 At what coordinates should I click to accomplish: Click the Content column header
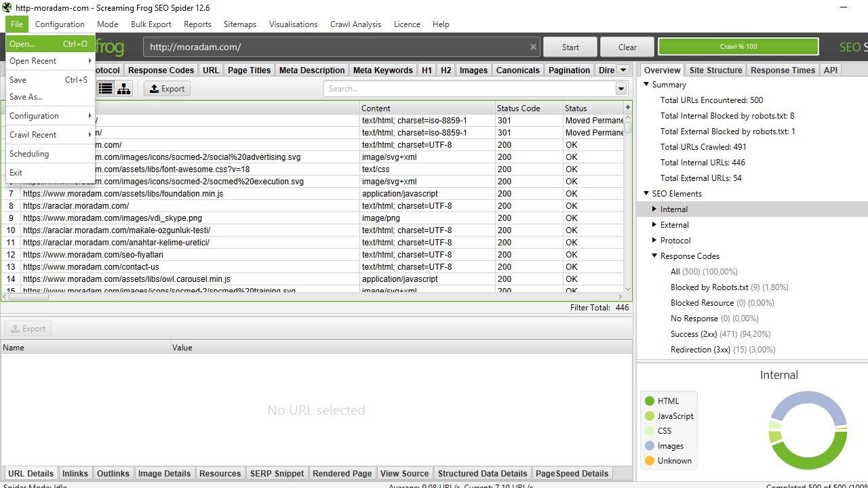click(x=427, y=108)
